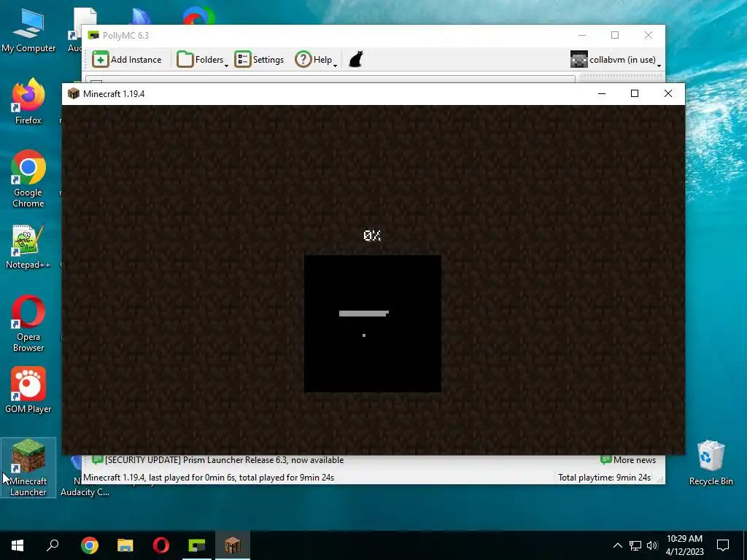This screenshot has width=747, height=560.
Task: Open My Computer desktop icon
Action: (x=28, y=31)
